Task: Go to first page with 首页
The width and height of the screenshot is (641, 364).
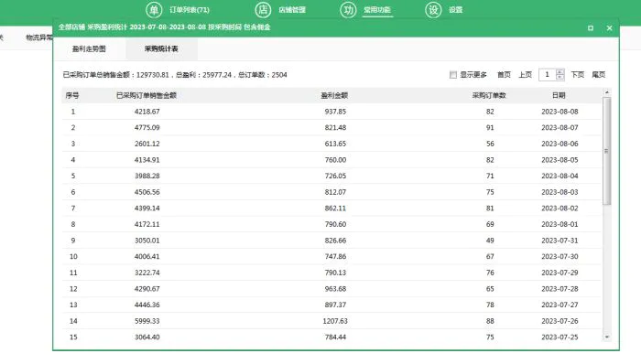Action: (504, 75)
